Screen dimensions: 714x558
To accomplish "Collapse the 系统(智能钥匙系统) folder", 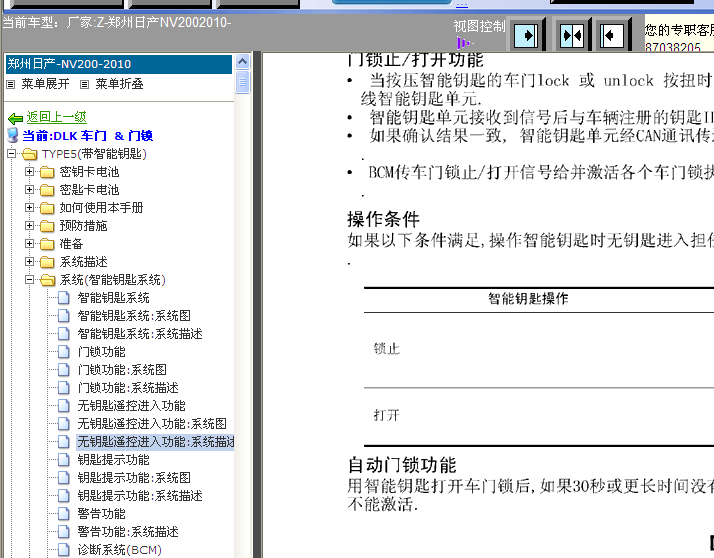I will pyautogui.click(x=29, y=280).
